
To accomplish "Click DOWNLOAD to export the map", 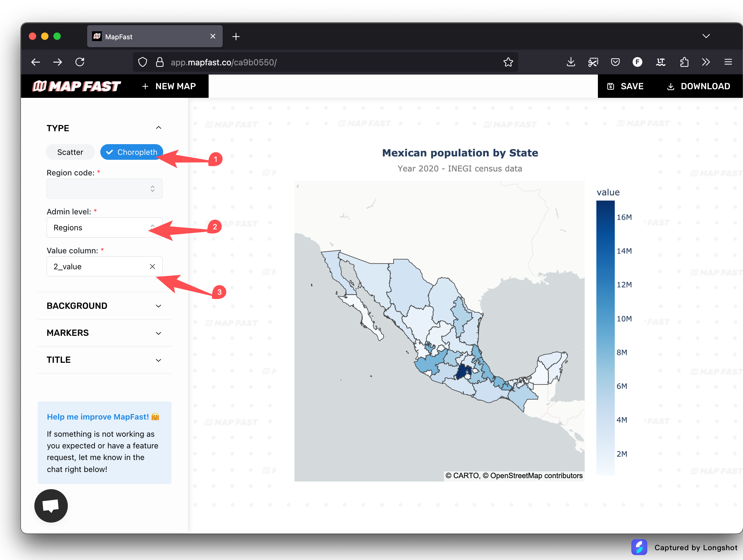I will click(x=698, y=86).
